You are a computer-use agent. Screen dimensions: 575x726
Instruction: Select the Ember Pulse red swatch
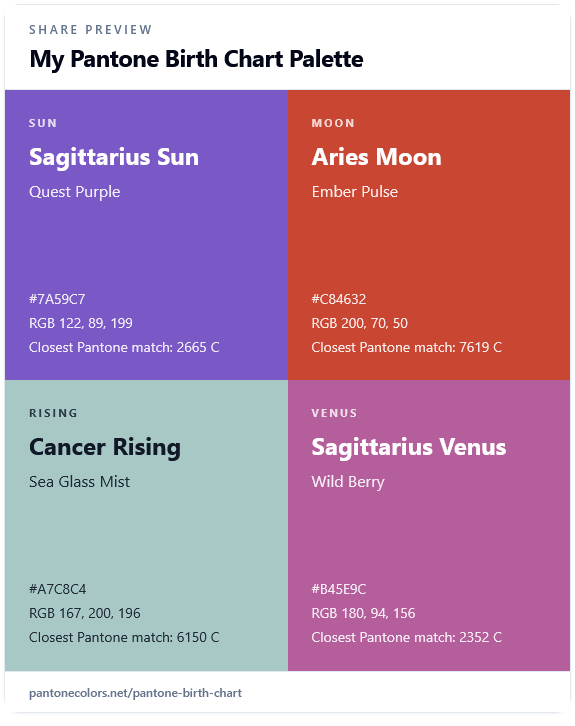(x=429, y=235)
